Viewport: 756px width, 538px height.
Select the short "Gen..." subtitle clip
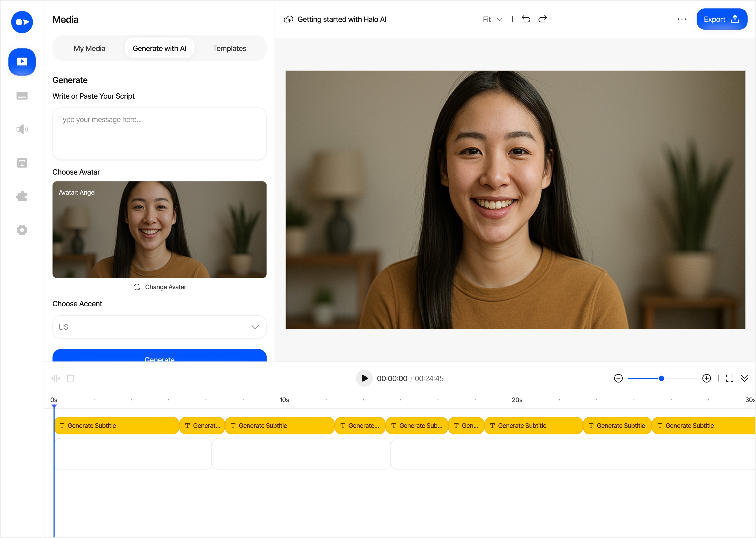tap(466, 426)
